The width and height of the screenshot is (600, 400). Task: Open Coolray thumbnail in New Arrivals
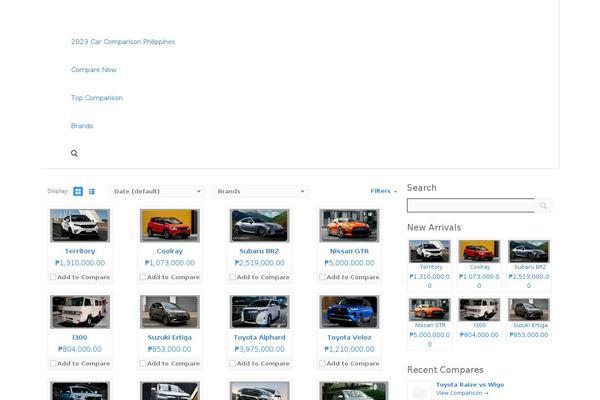(x=479, y=251)
